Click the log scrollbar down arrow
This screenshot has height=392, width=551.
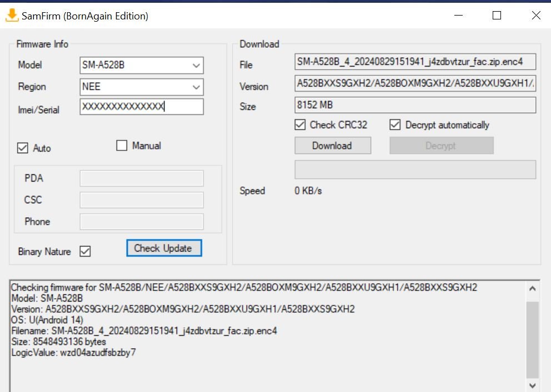click(532, 385)
